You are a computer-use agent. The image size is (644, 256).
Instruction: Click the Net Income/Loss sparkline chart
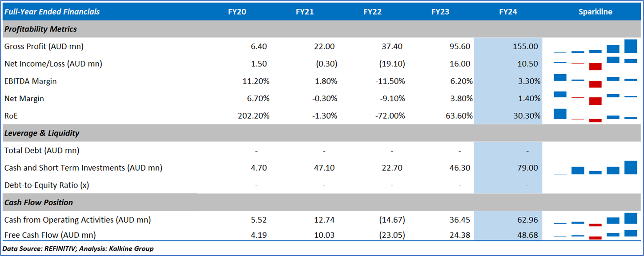pos(595,64)
